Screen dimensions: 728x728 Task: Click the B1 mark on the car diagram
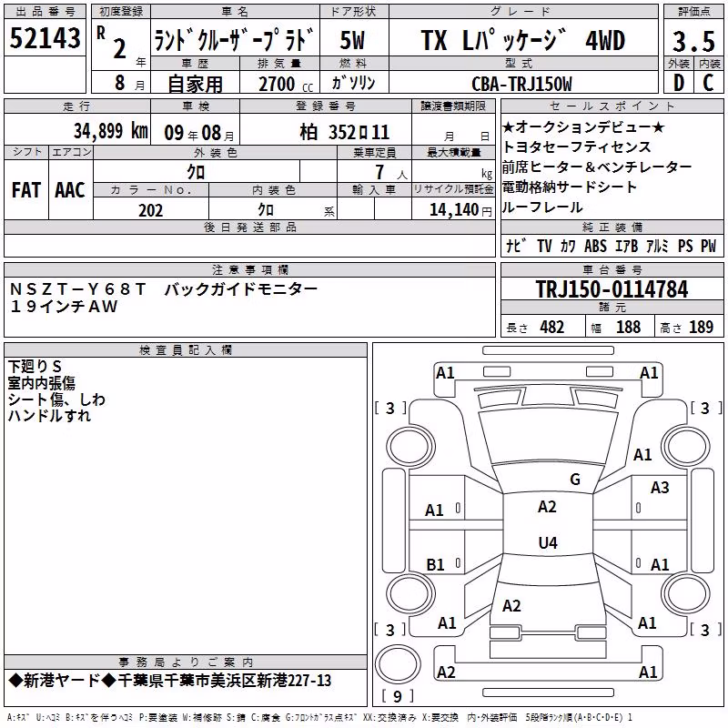435,565
